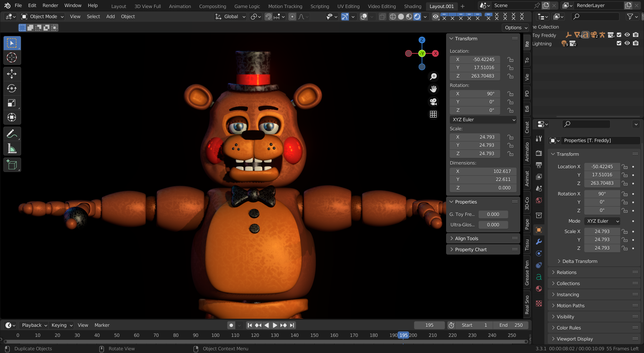This screenshot has width=644, height=353.
Task: Open the Modifier properties tab (wrench icon)
Action: pos(539,241)
